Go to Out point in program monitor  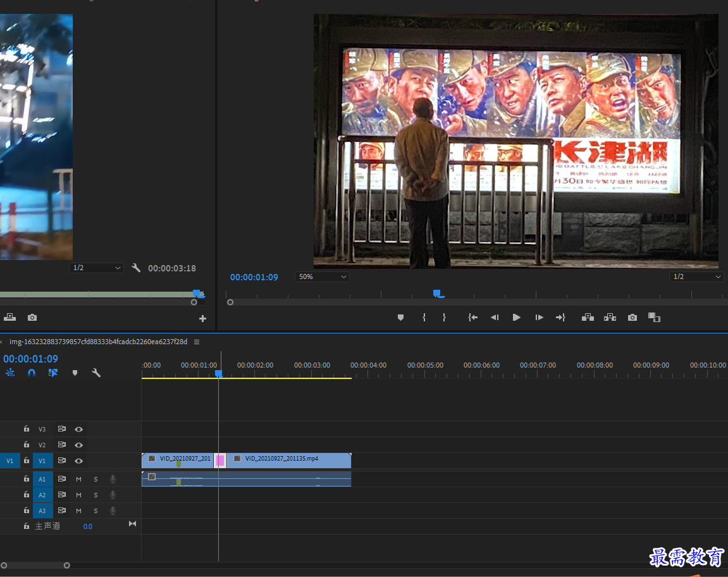560,318
